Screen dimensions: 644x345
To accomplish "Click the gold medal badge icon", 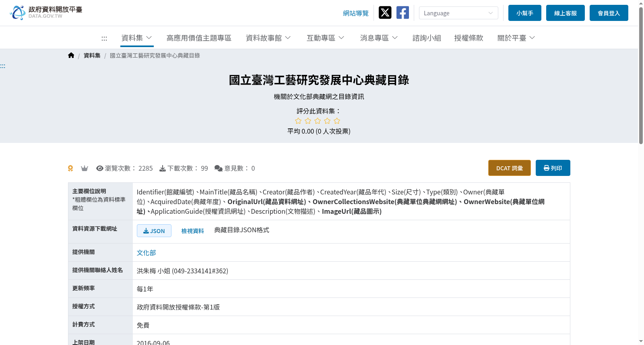I will click(x=70, y=168).
